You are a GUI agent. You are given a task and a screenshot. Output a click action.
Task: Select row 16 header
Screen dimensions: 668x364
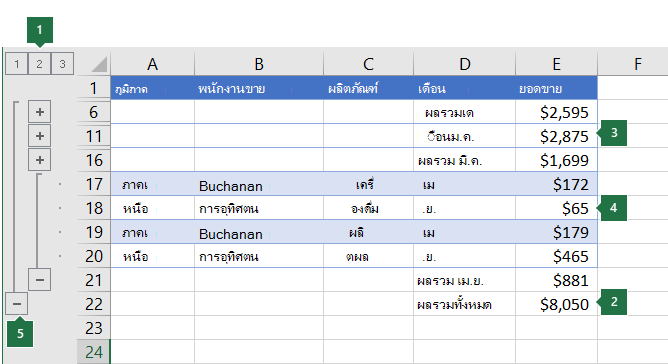coord(94,160)
